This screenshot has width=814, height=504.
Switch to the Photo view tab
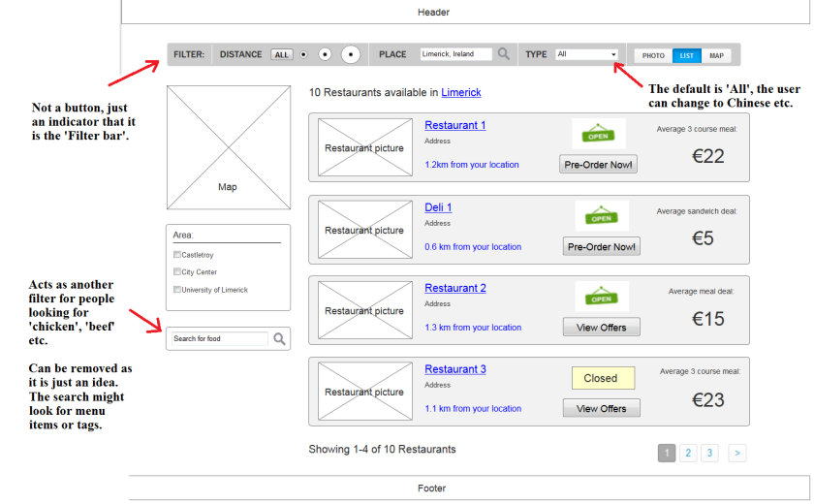pos(653,55)
